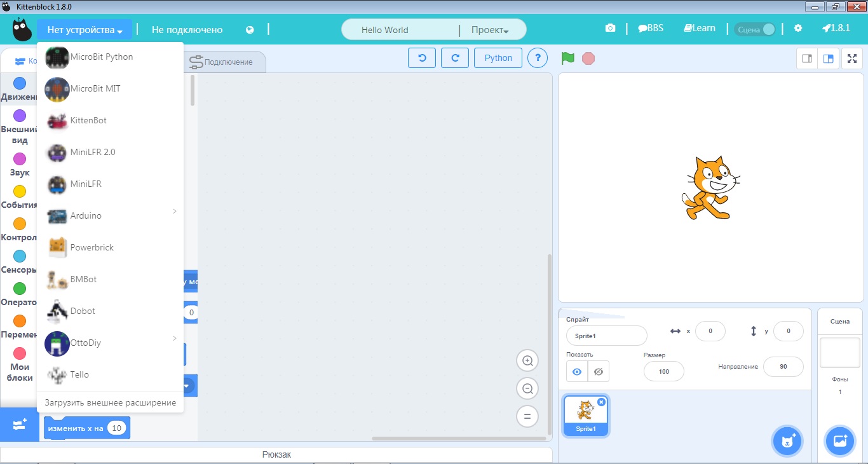868x464 pixels.
Task: Start the program with the green flag
Action: point(567,58)
